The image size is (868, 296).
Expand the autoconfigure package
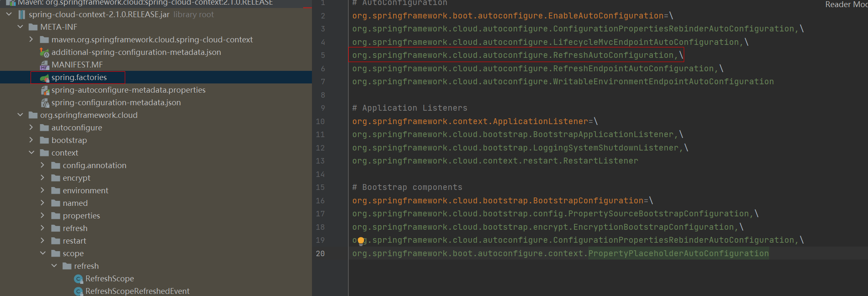coord(31,127)
